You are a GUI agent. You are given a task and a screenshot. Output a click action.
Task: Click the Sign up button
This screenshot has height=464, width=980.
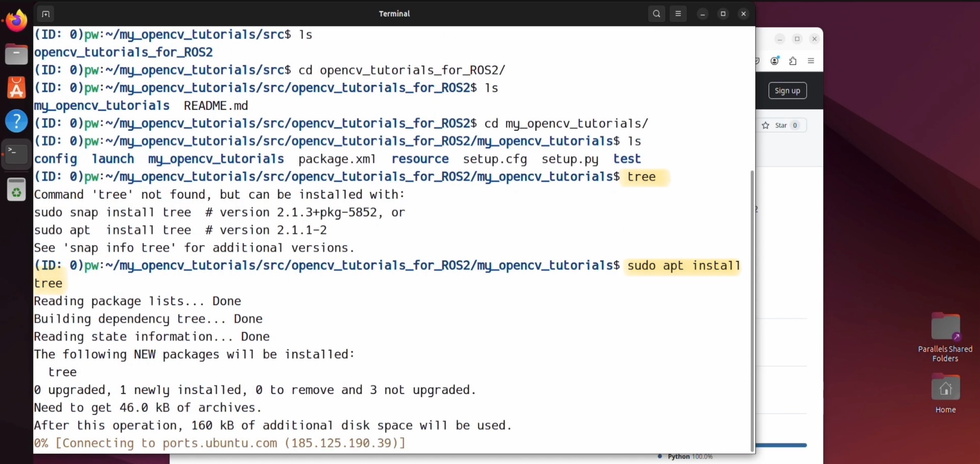787,91
